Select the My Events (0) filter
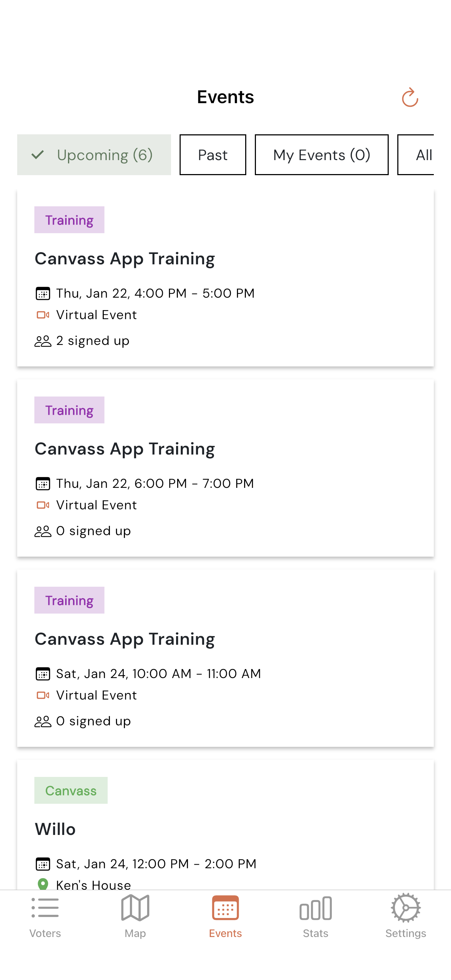This screenshot has width=451, height=980. tap(321, 155)
